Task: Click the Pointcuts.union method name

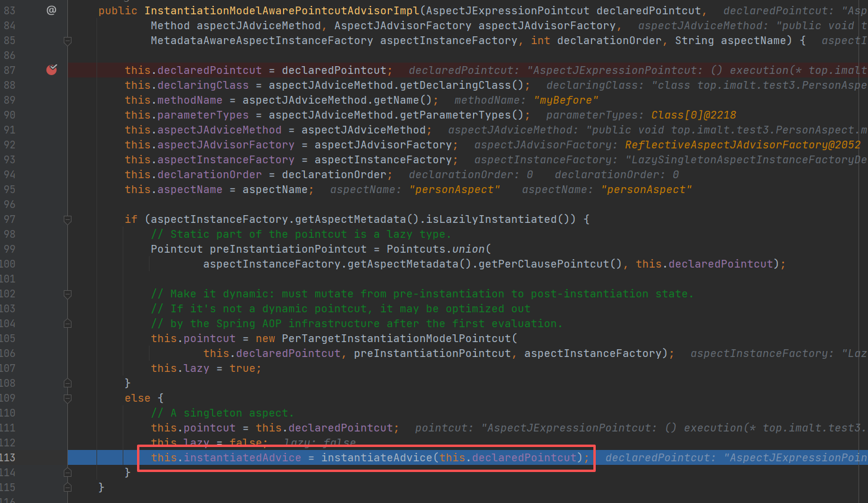Action: point(468,249)
